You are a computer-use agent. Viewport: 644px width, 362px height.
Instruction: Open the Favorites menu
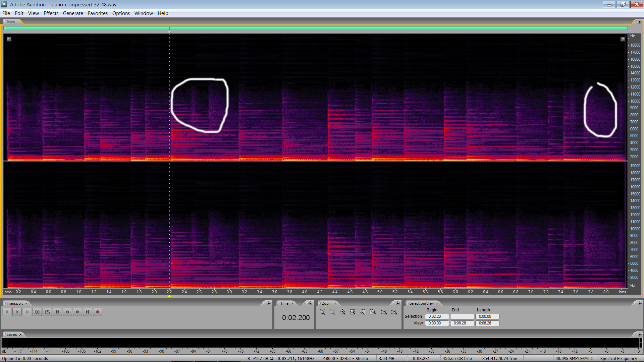[x=98, y=13]
